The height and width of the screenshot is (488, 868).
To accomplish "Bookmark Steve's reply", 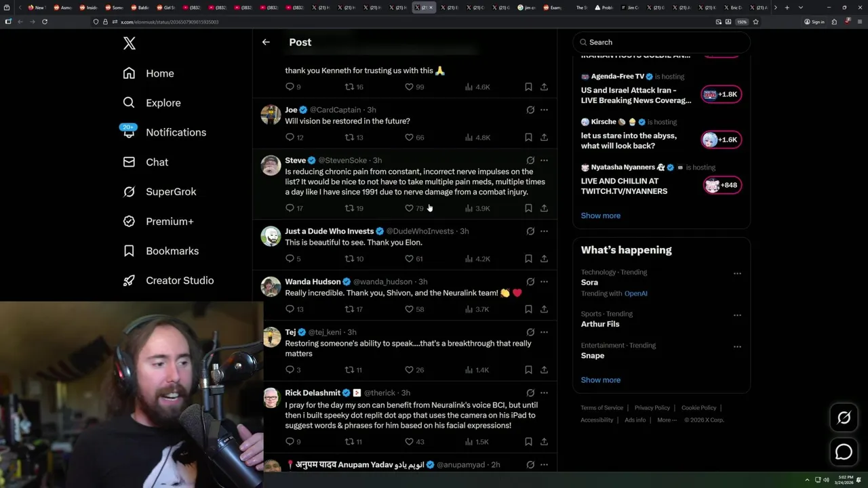I will [x=528, y=208].
